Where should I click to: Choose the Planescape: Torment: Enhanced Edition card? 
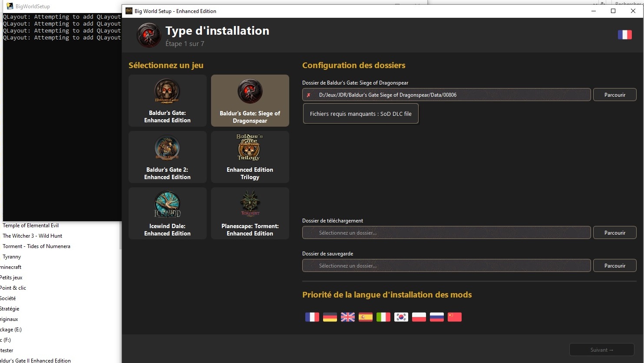(x=250, y=213)
